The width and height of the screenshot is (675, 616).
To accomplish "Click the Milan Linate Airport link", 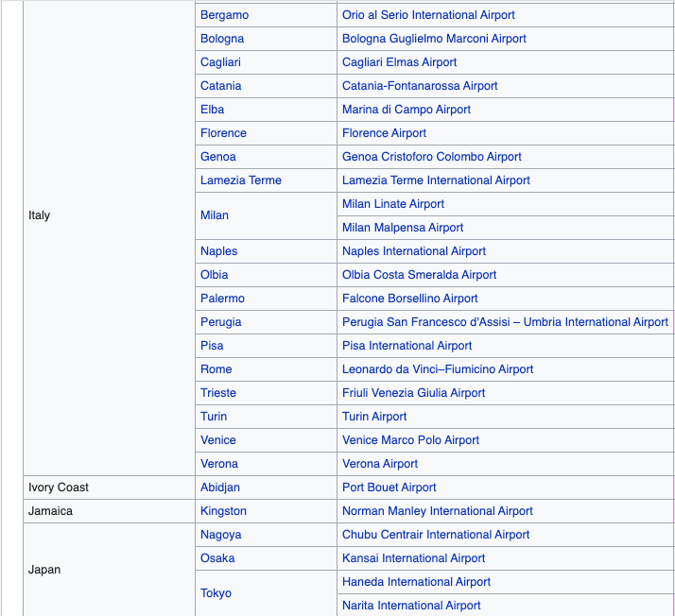I will coord(393,204).
